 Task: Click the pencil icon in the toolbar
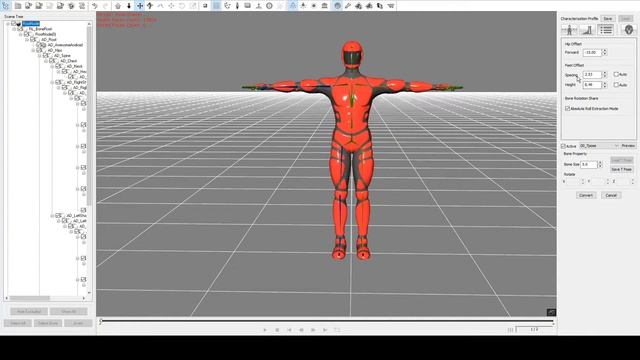pyautogui.click(x=348, y=6)
